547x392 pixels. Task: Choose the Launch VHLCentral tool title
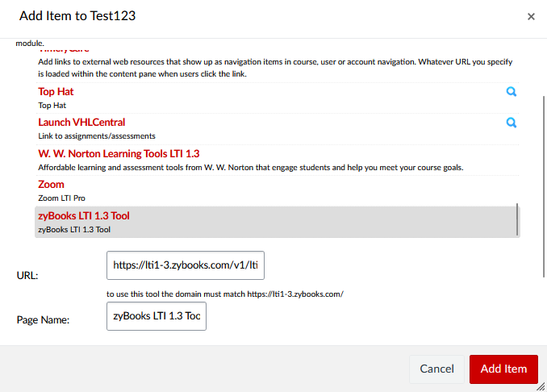coord(81,123)
